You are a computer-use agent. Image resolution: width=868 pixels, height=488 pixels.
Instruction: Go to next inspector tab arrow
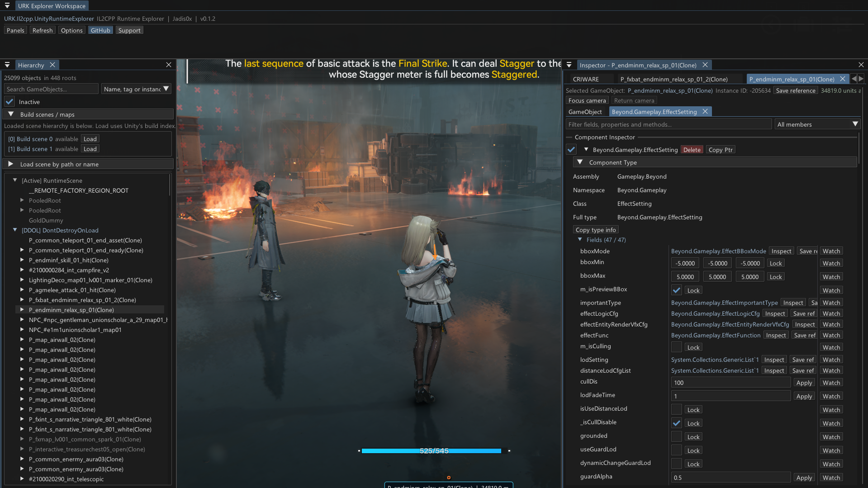(861, 79)
